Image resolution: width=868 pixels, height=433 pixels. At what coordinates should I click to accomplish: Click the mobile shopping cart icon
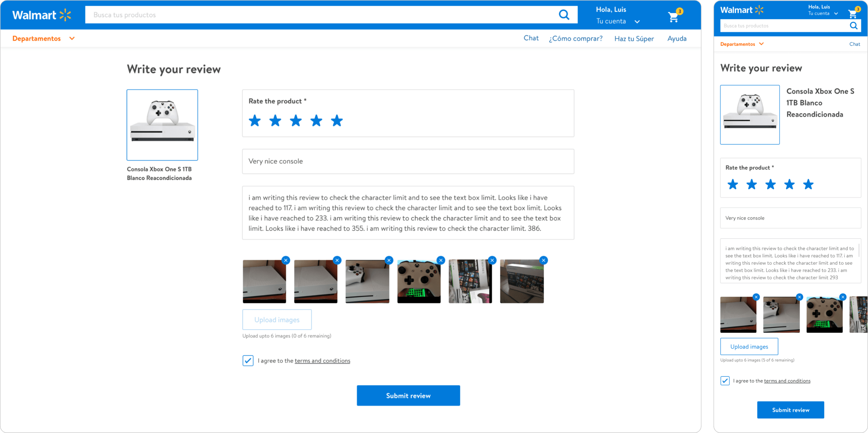(853, 13)
